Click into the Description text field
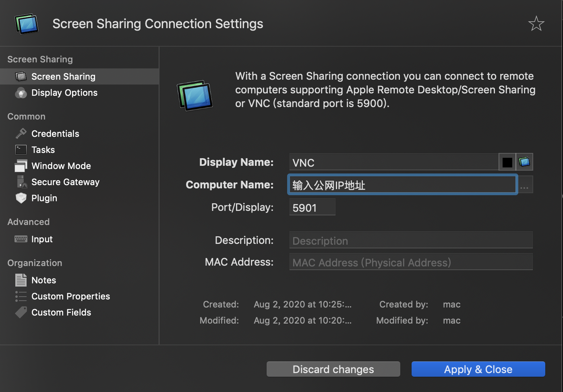The height and width of the screenshot is (392, 563). tap(411, 240)
